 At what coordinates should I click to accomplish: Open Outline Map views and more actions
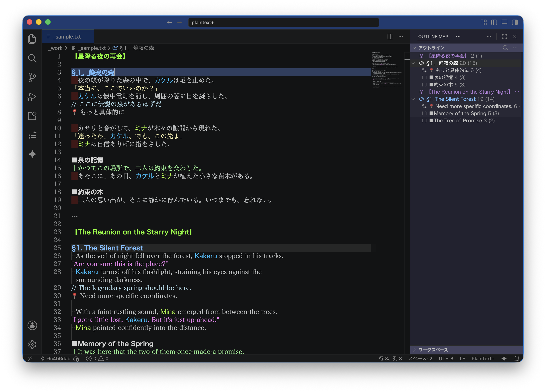tap(489, 37)
